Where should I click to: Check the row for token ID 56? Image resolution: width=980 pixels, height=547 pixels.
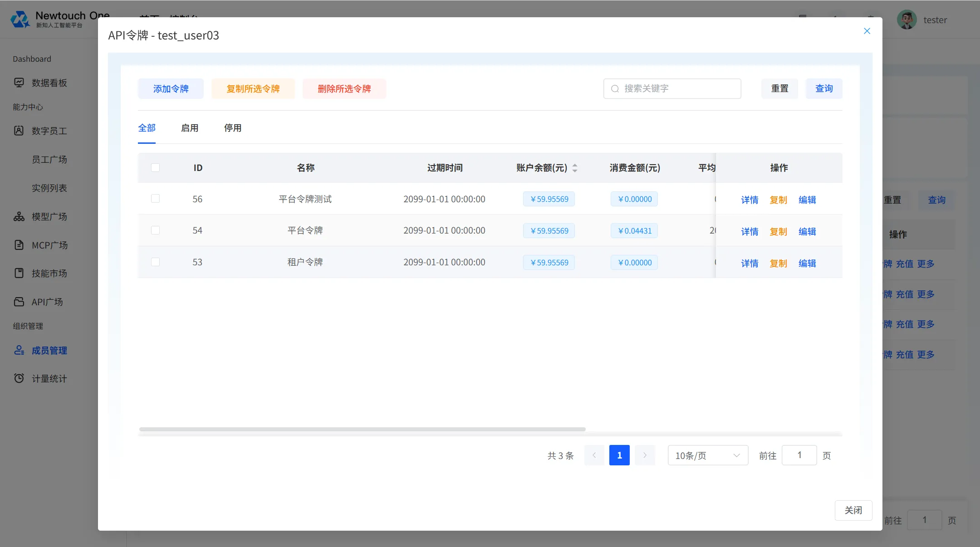[x=155, y=199]
